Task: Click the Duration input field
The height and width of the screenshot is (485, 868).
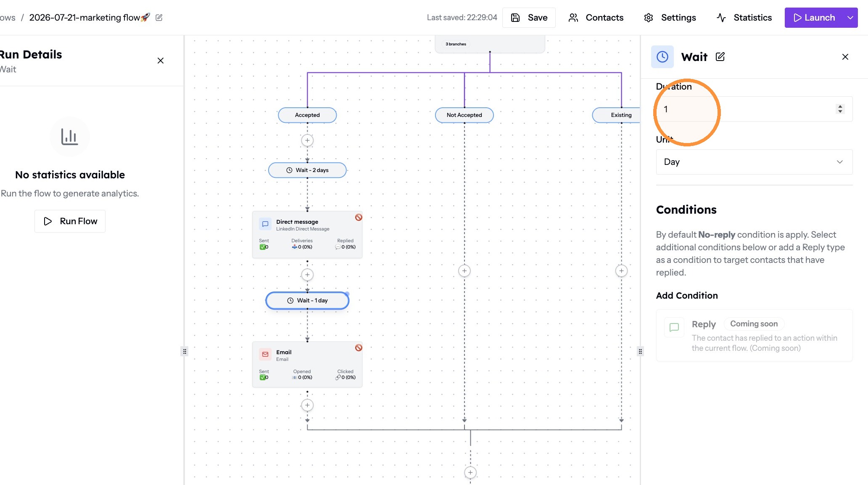Action: point(754,109)
